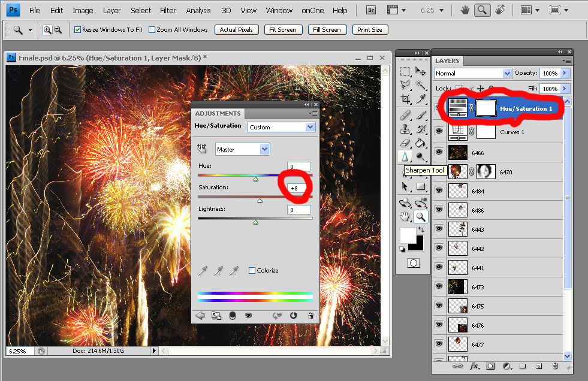Screen dimensions: 588x381
Task: Select the Crop tool
Action: [406, 99]
